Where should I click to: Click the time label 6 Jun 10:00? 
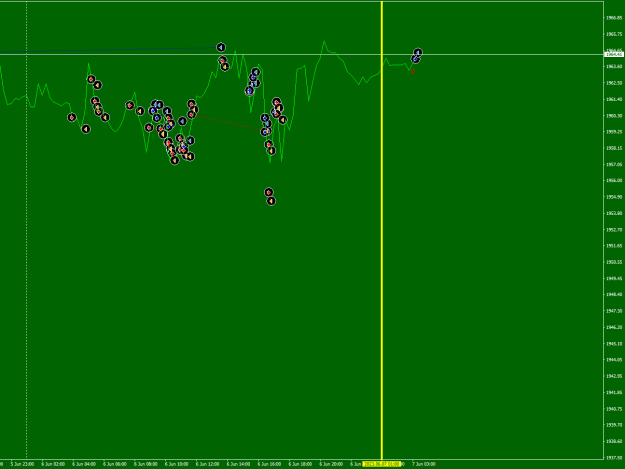[x=177, y=464]
